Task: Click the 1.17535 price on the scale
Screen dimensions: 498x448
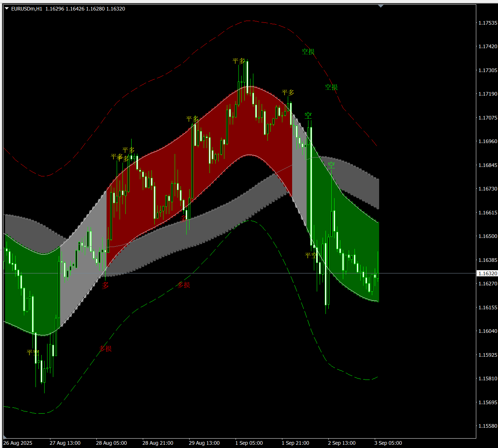Action: (x=487, y=23)
